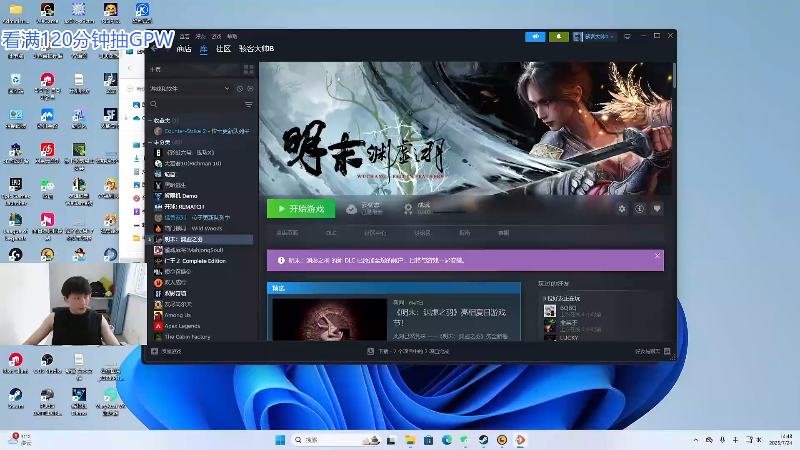Open downloads status in bottom bar
This screenshot has height=450, width=800.
pos(408,352)
